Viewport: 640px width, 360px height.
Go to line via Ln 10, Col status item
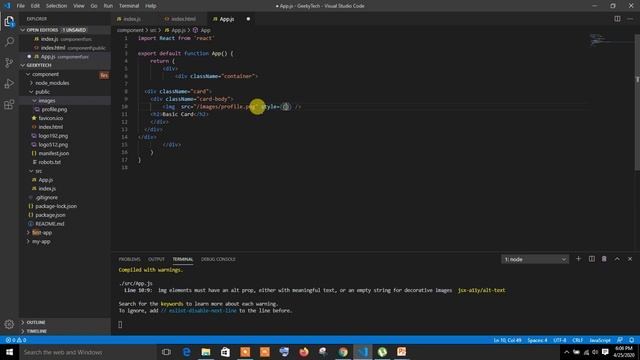tap(507, 340)
